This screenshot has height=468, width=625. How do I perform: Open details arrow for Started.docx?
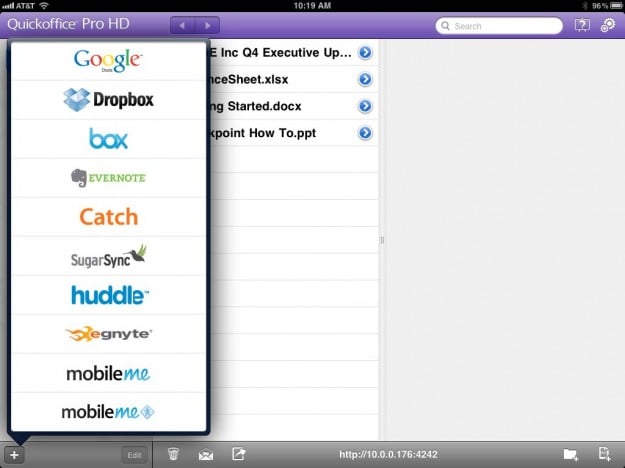(365, 106)
